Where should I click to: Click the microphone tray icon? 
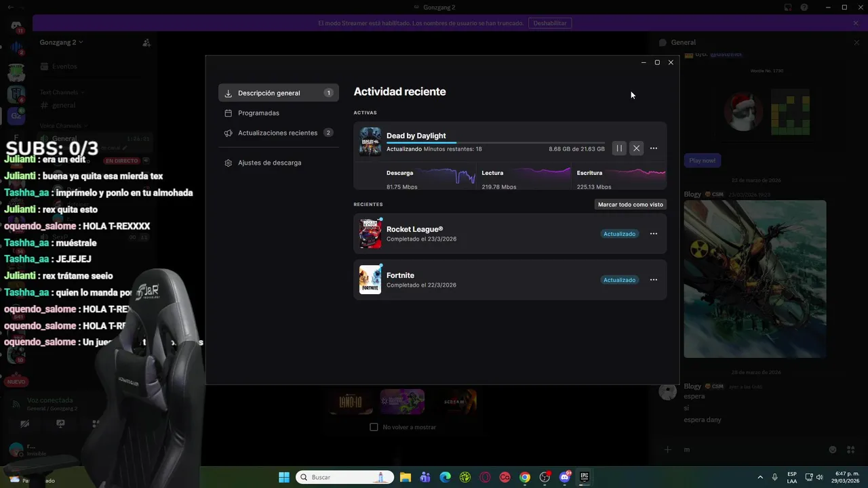click(774, 477)
